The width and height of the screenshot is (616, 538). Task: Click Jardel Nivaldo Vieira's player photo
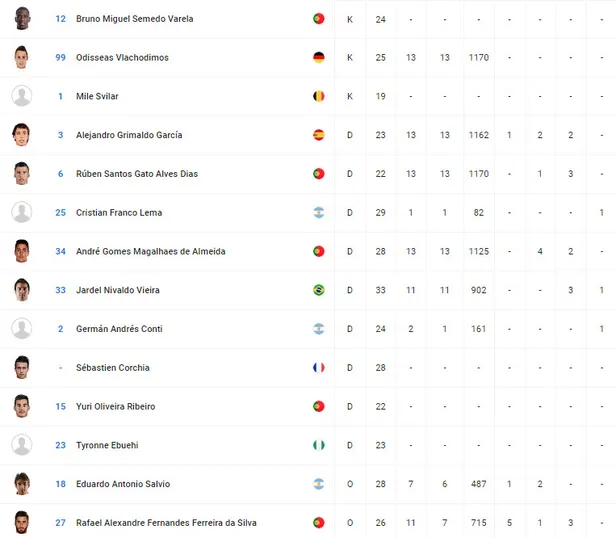[22, 290]
